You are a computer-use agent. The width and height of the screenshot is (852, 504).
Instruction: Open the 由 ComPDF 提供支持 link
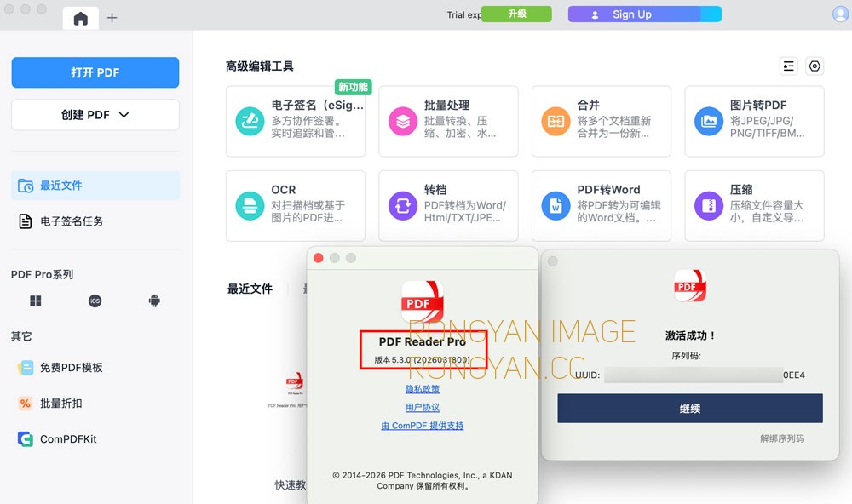423,426
